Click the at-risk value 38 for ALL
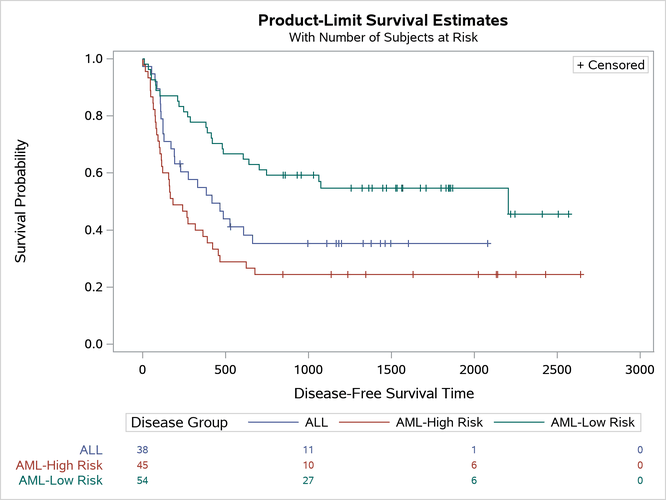The height and width of the screenshot is (500, 666). [142, 450]
